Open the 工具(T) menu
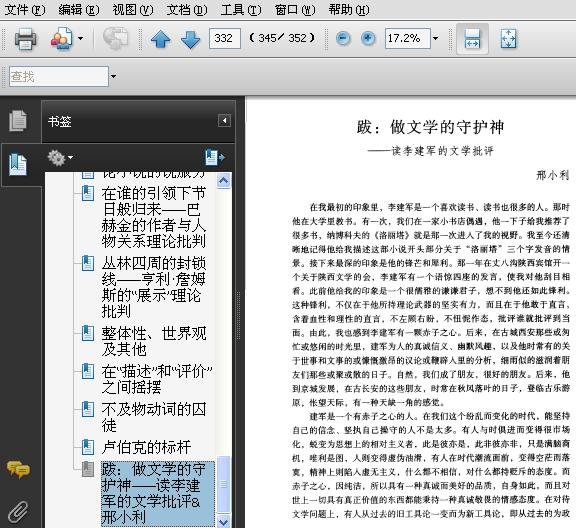The image size is (576, 528). click(241, 10)
